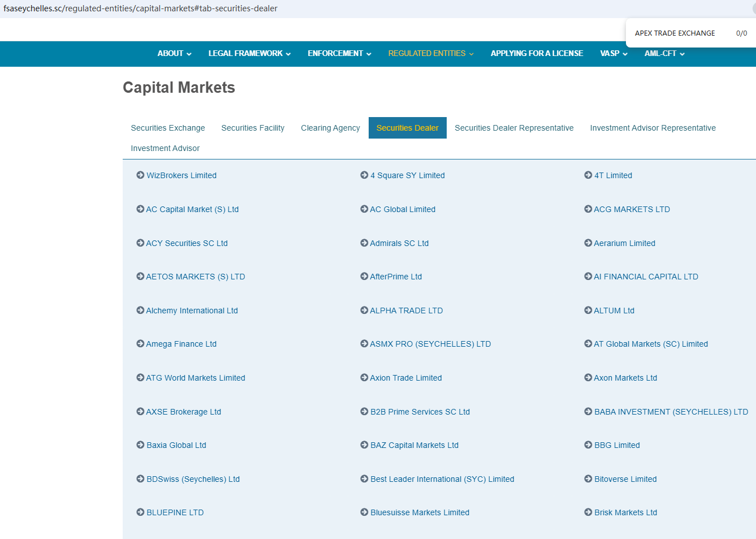Click arrow icon beside ACG MARKETS LTD
Image resolution: width=756 pixels, height=539 pixels.
click(x=588, y=209)
